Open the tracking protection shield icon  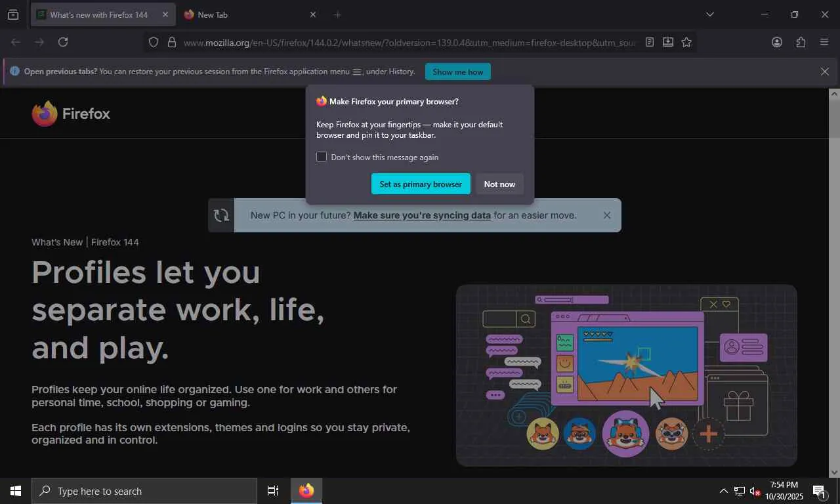point(154,42)
